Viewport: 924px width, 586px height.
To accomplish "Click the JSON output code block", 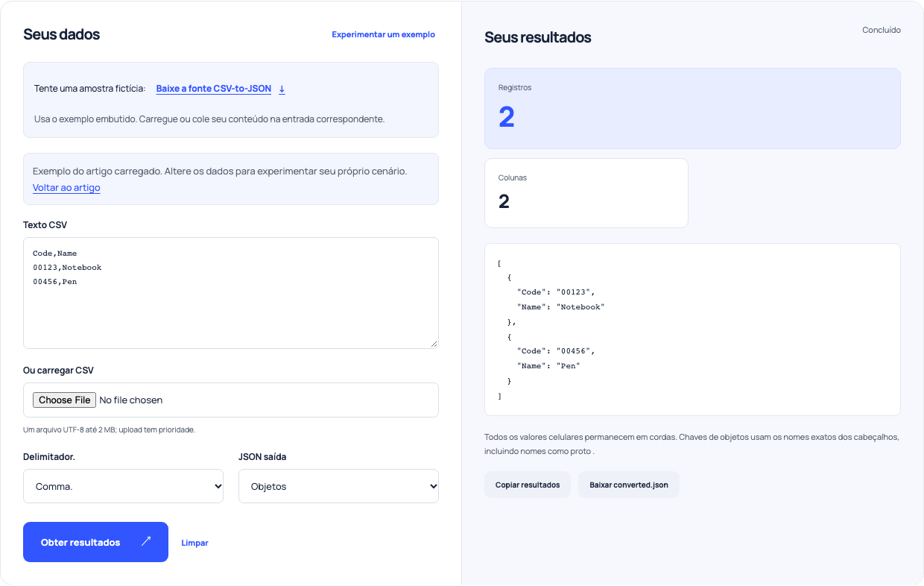I will pos(692,330).
